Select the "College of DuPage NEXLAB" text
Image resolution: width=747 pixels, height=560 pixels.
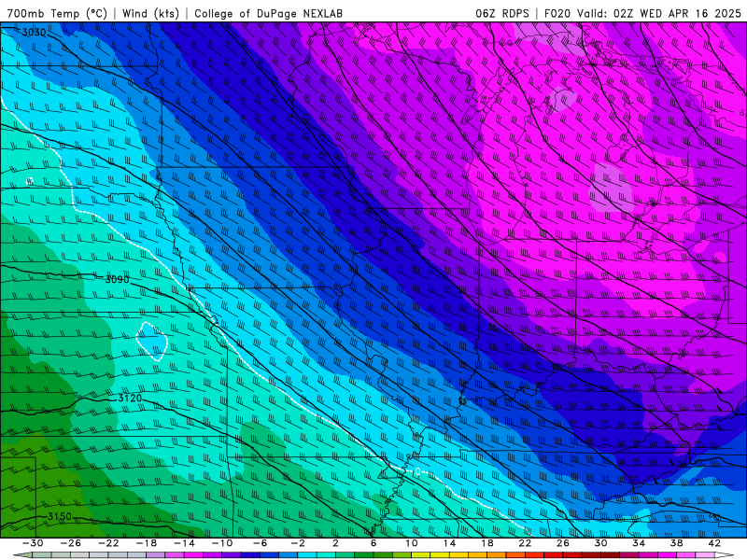click(x=268, y=13)
